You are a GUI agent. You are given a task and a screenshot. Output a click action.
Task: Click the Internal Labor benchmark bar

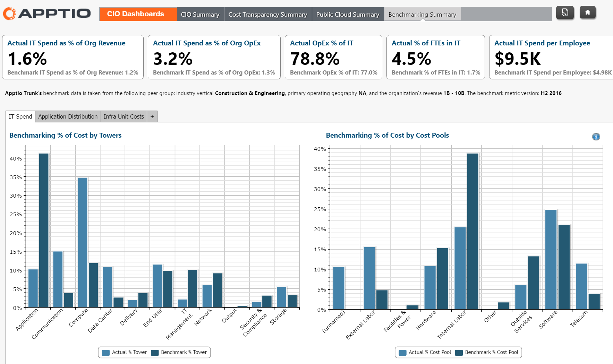[x=473, y=231]
